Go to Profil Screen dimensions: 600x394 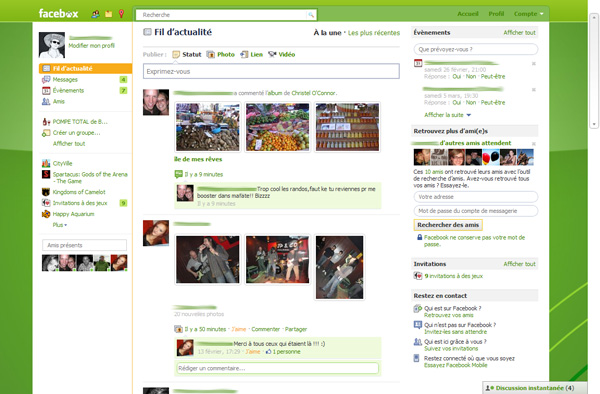pos(496,14)
